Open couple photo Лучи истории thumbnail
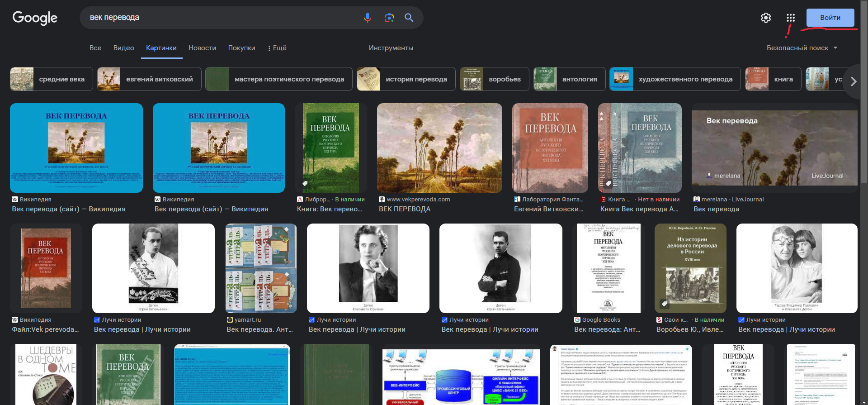868x405 pixels. (x=797, y=268)
